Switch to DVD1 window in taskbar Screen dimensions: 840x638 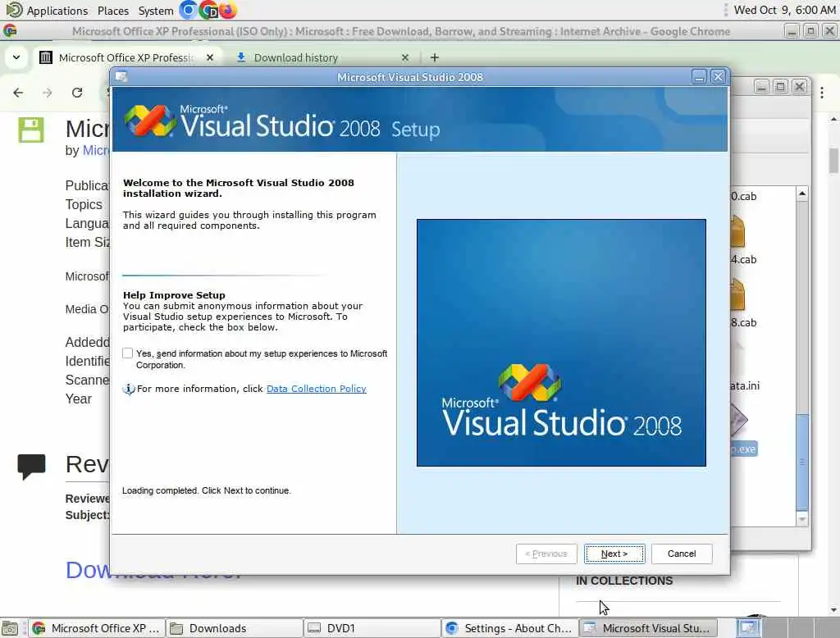pos(372,628)
